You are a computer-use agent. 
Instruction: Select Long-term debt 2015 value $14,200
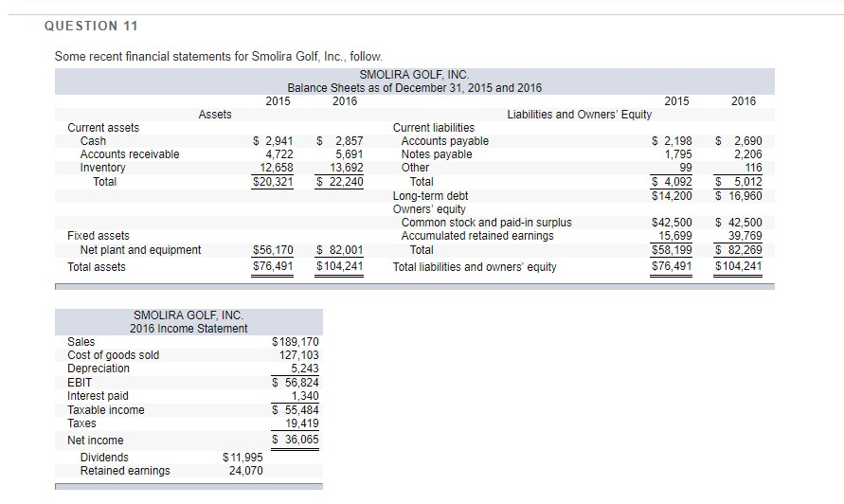[672, 196]
